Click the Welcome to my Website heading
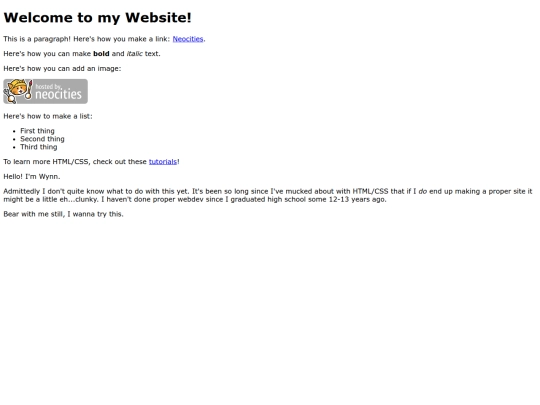This screenshot has width=540, height=405. pyautogui.click(x=97, y=18)
